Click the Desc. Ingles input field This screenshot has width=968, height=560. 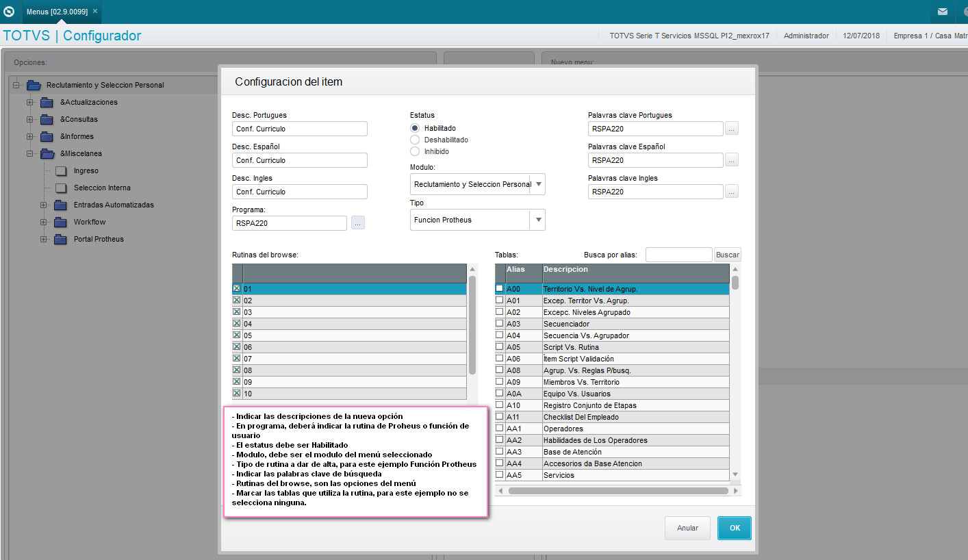(300, 192)
